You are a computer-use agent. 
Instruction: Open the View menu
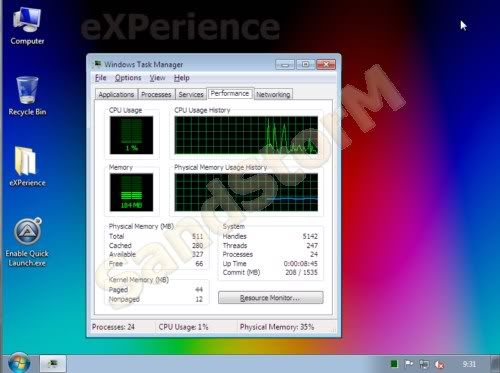coord(157,78)
